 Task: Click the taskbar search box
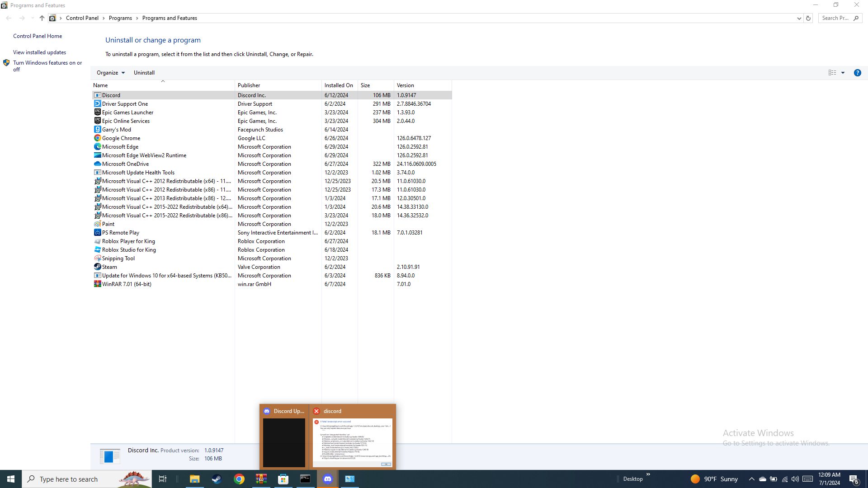click(87, 479)
